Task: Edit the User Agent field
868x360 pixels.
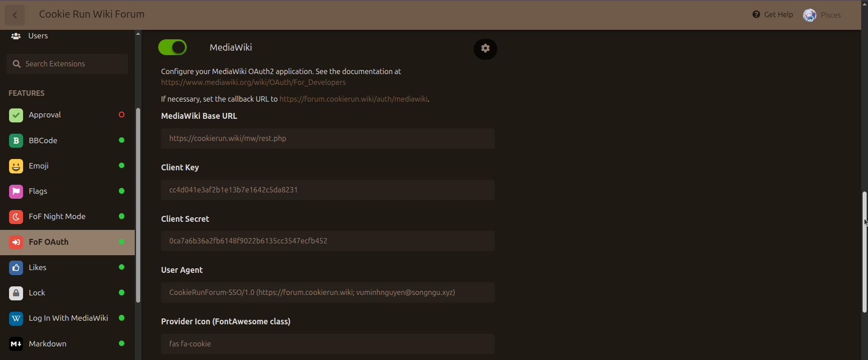Action: 328,292
